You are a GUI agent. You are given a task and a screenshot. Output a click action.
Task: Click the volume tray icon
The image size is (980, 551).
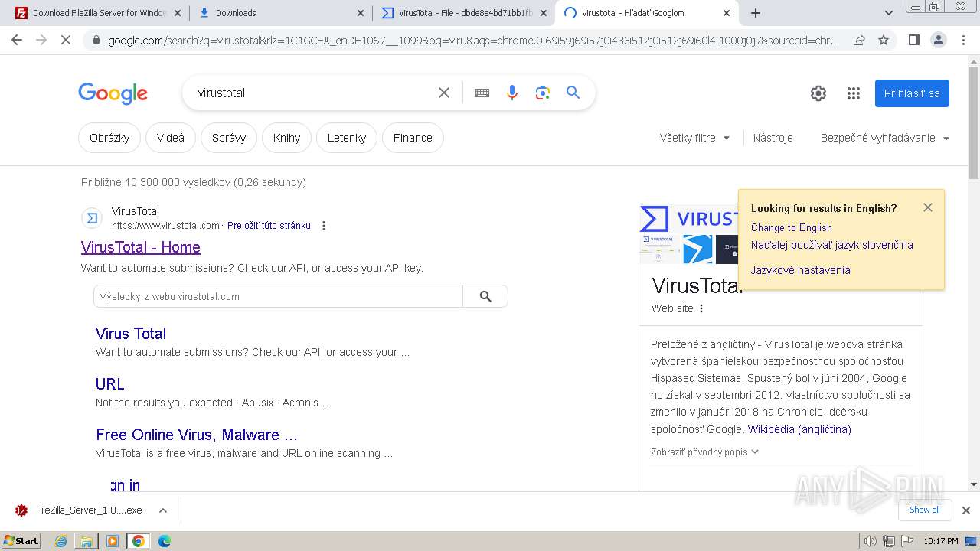(870, 541)
